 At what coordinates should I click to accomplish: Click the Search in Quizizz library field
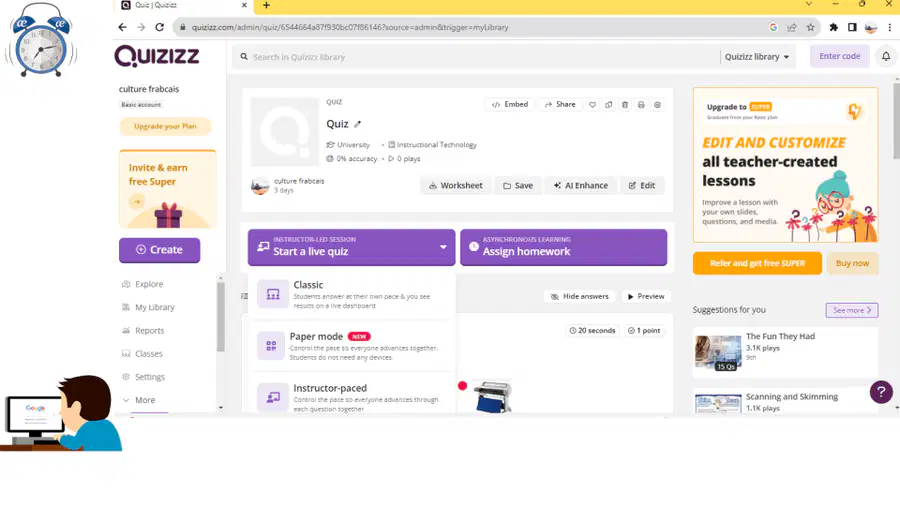click(476, 57)
